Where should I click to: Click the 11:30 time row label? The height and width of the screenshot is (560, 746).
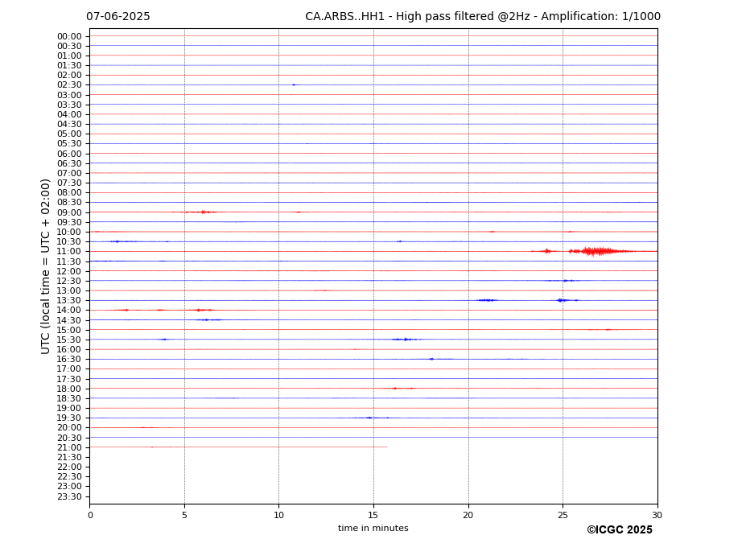pyautogui.click(x=69, y=261)
